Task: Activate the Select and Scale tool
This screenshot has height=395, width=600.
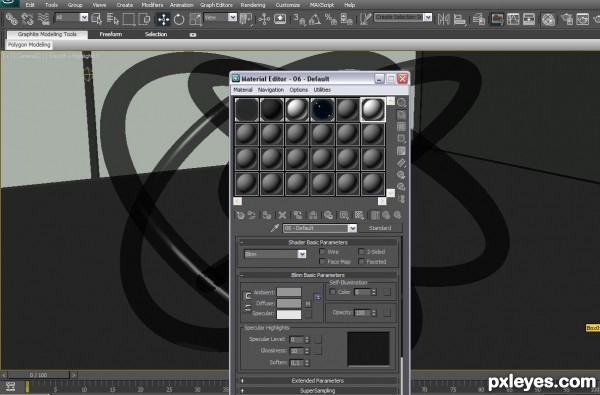Action: [x=195, y=19]
